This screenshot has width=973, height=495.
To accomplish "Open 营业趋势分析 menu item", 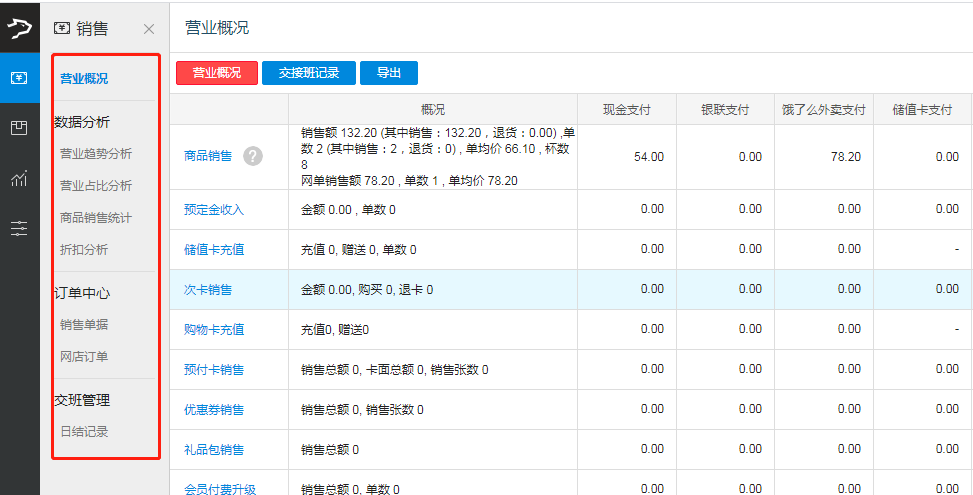I will click(x=96, y=154).
